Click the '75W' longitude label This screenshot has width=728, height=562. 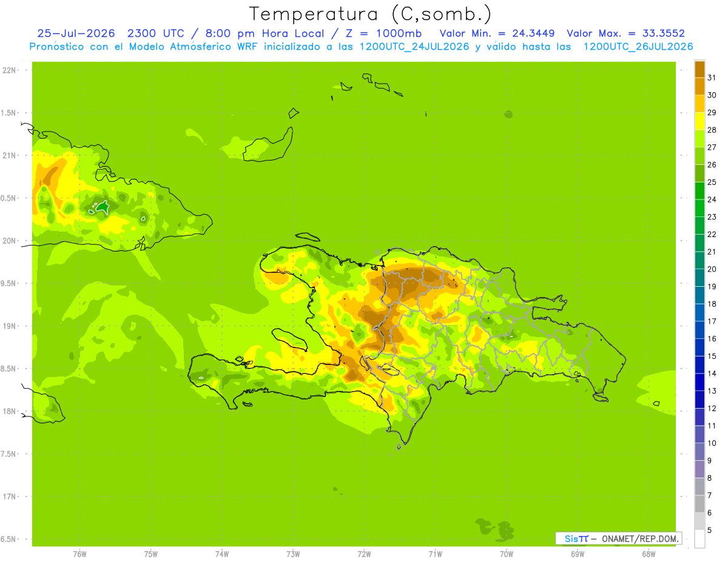tap(151, 554)
